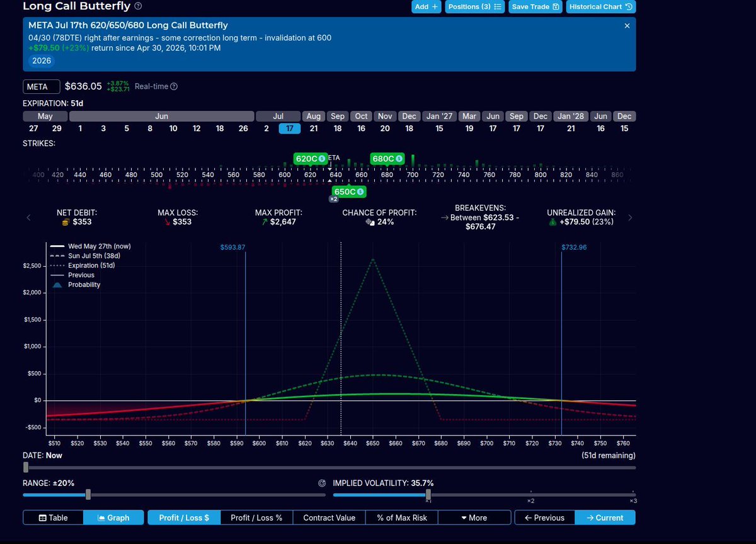Click the Date slider handle
This screenshot has width=756, height=544.
(x=26, y=467)
